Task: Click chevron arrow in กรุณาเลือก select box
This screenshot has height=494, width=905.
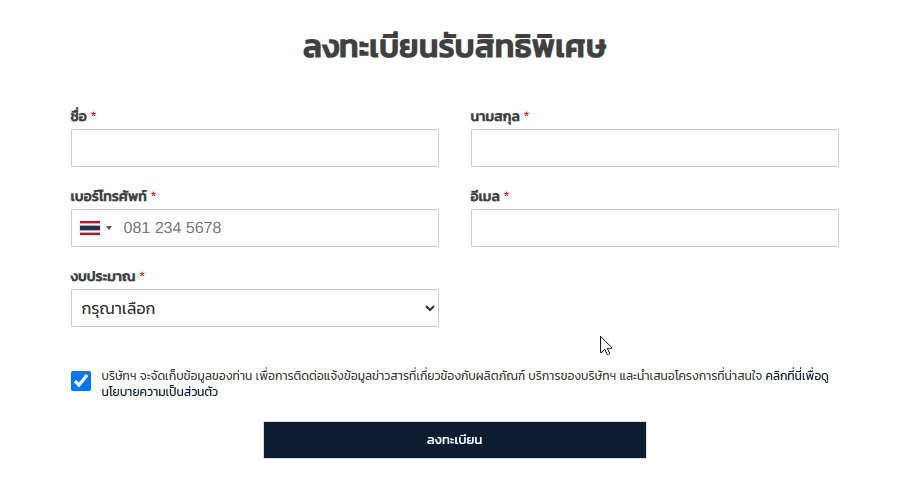Action: click(429, 308)
